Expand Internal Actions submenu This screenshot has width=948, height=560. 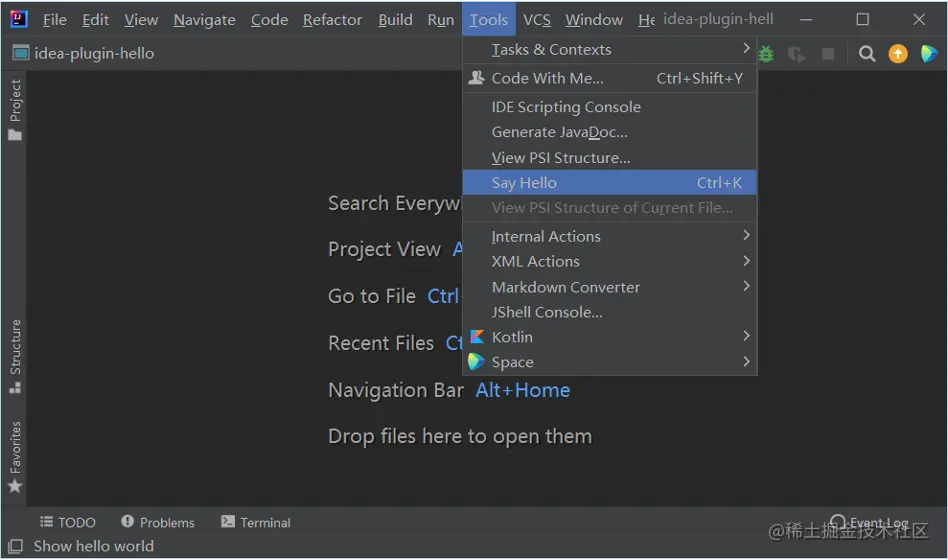tap(609, 236)
